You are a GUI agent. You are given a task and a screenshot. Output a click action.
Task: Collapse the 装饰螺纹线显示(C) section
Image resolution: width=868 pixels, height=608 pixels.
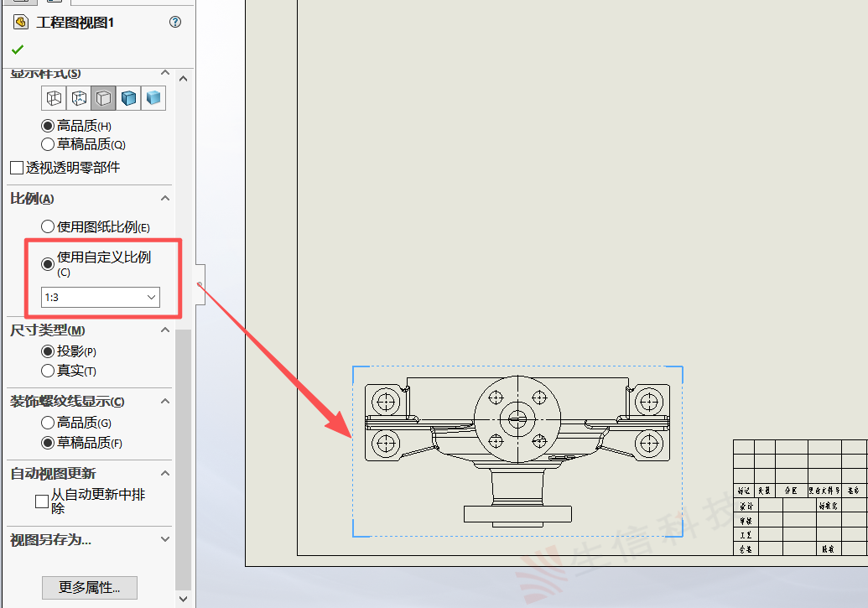(165, 401)
